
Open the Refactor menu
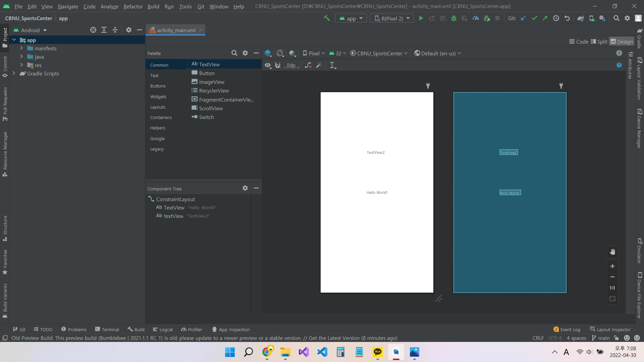click(133, 6)
